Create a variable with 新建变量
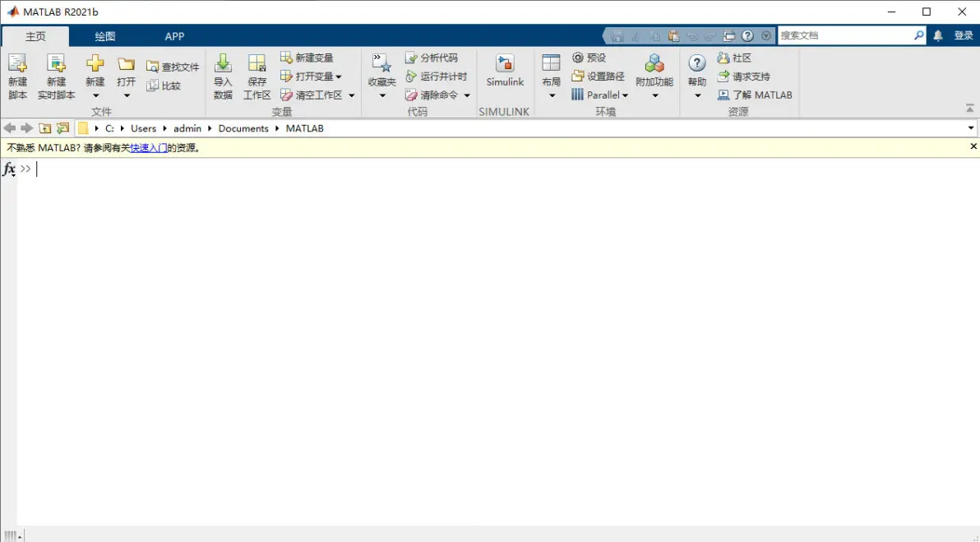The width and height of the screenshot is (980, 542). point(307,58)
